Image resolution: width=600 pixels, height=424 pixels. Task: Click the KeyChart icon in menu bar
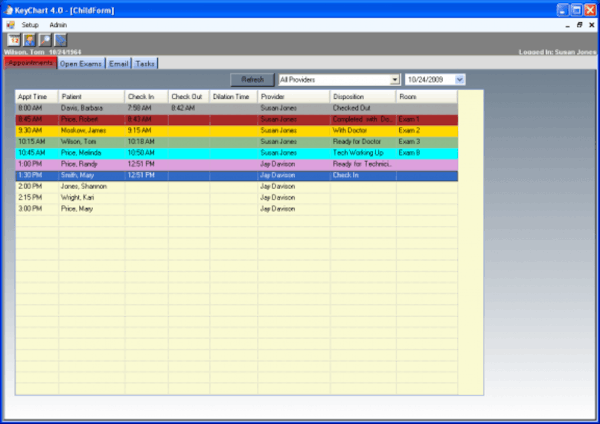pos(10,24)
